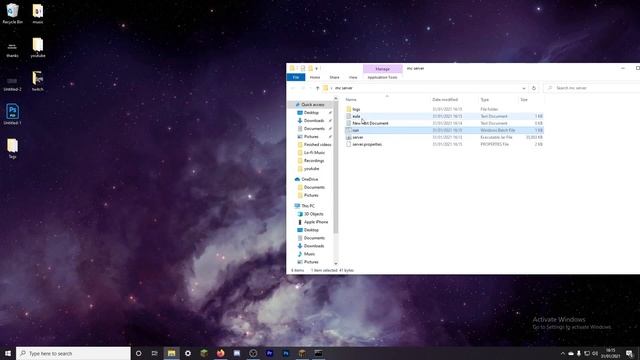Image resolution: width=640 pixels, height=360 pixels.
Task: Open the Recycle Bin on the desktop
Action: pyautogui.click(x=12, y=13)
